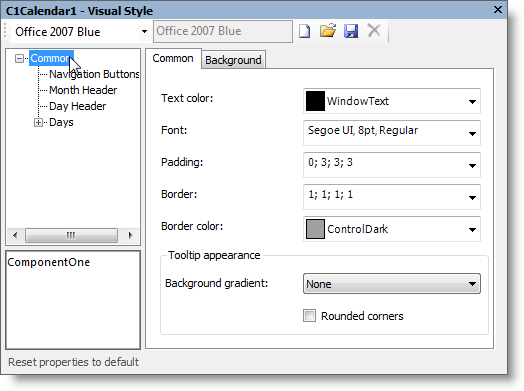Collapse the Common tree node

(x=19, y=59)
